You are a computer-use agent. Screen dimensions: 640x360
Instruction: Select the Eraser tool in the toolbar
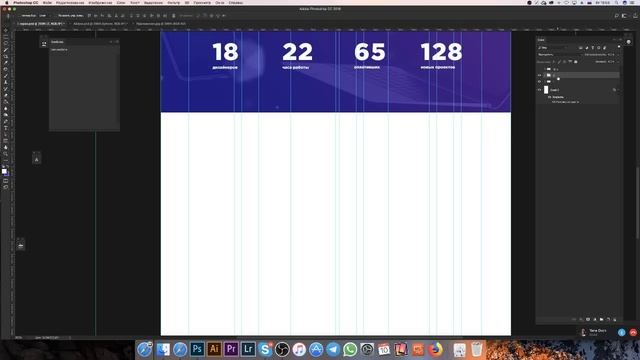point(5,96)
